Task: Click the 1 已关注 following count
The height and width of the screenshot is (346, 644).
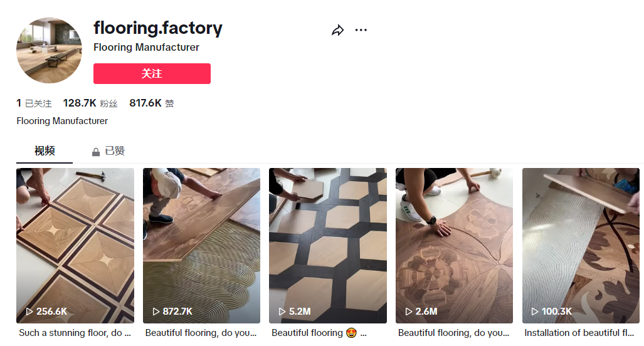Action: pos(34,103)
